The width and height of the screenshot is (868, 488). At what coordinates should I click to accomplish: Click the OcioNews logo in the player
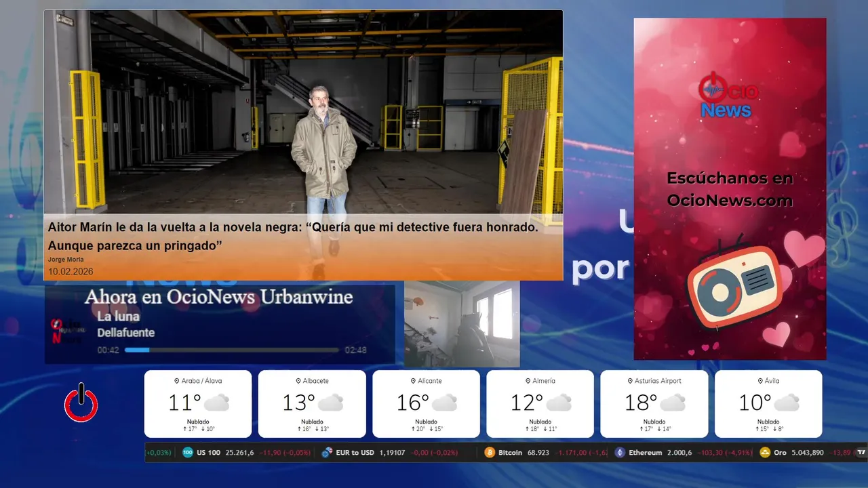click(x=68, y=331)
